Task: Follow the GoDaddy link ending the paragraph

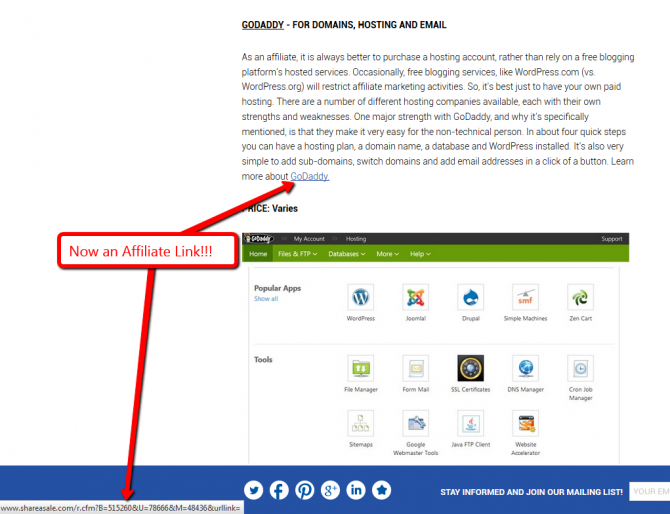Action: (x=309, y=176)
